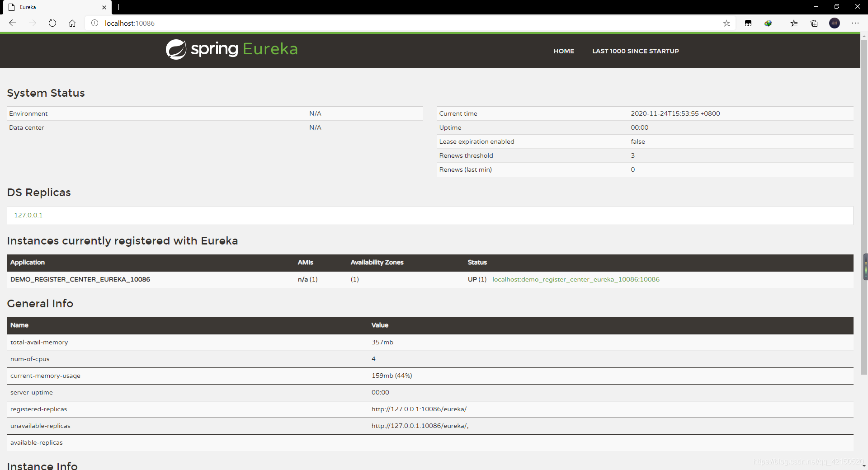Screen dimensions: 868x470
Task: Click the Data center row label
Action: tap(27, 127)
